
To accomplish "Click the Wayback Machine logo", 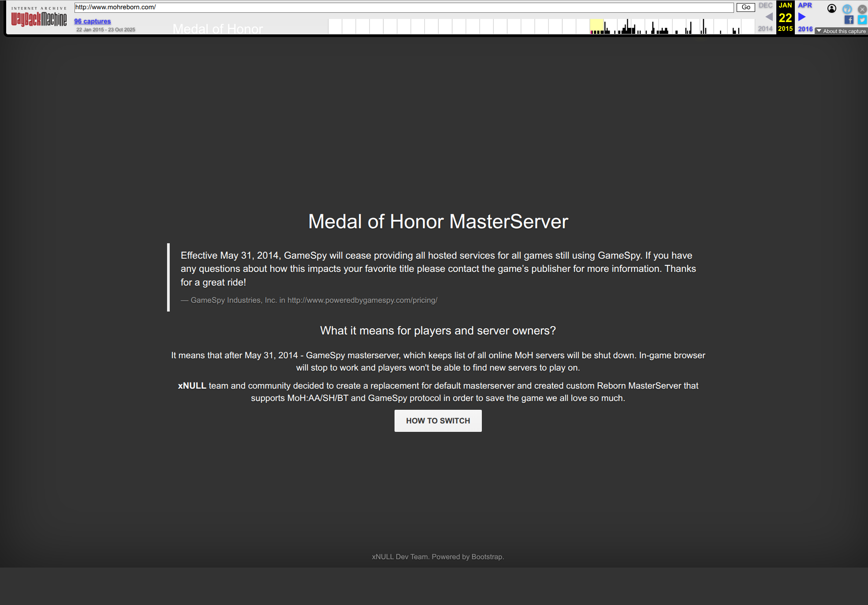I will 39,19.
